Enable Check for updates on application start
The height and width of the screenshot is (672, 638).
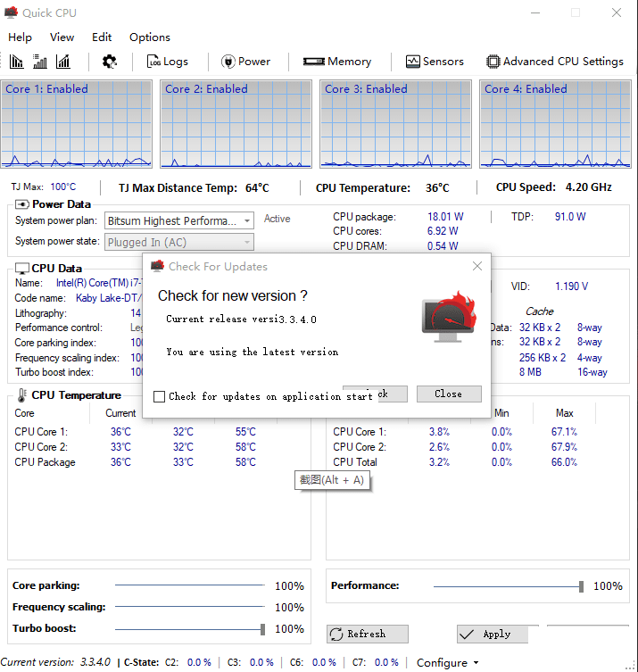[159, 397]
